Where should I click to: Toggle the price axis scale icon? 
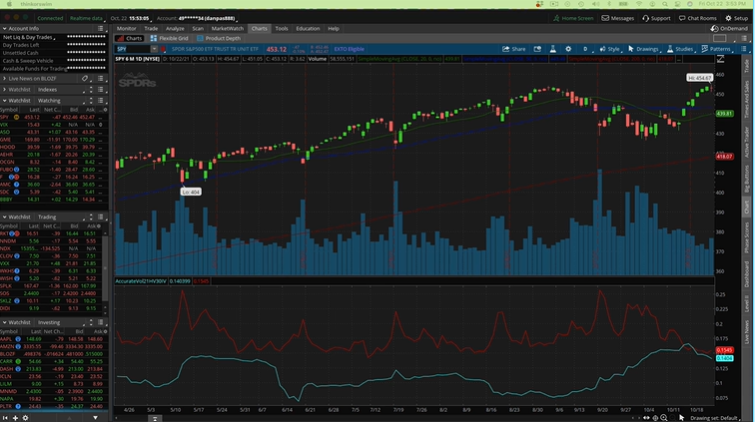[720, 59]
